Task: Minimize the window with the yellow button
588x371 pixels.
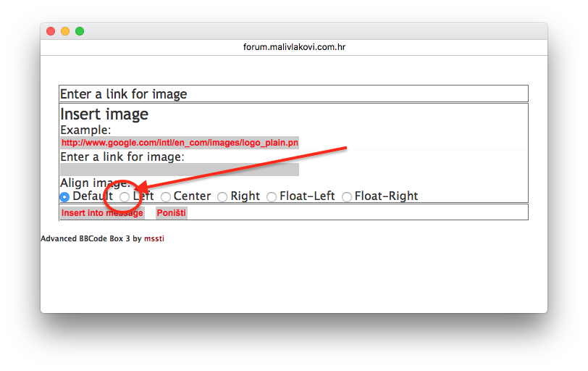Action: (65, 31)
